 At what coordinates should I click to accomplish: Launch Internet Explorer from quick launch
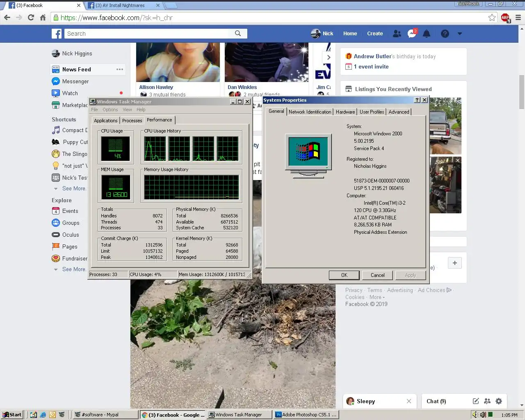pyautogui.click(x=43, y=415)
